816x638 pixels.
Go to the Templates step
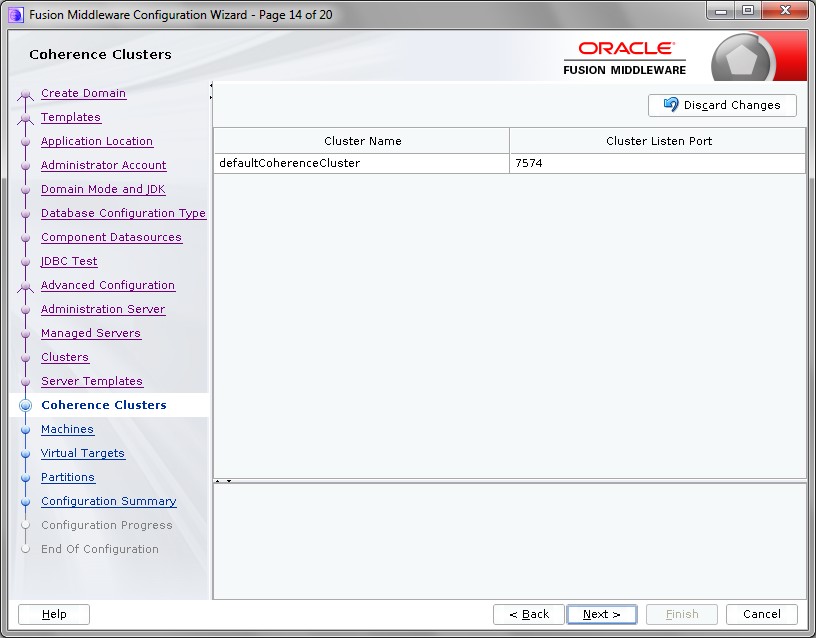pos(71,117)
